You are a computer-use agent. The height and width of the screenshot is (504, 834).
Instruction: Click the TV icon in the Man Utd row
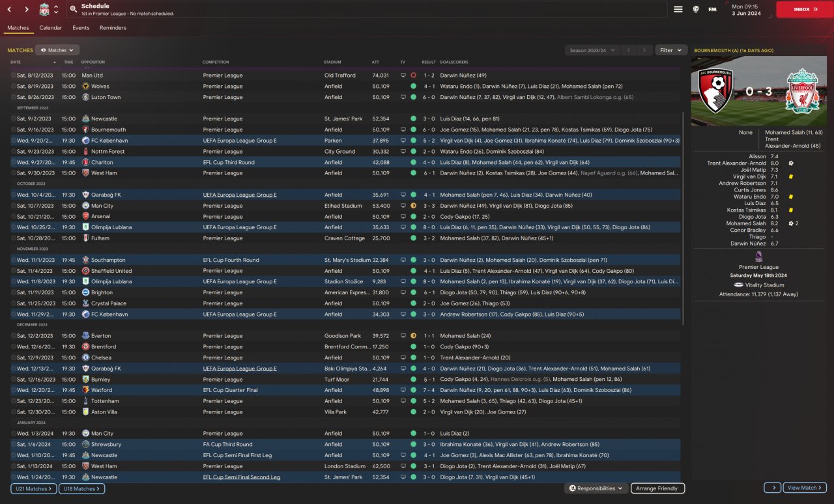click(x=403, y=76)
